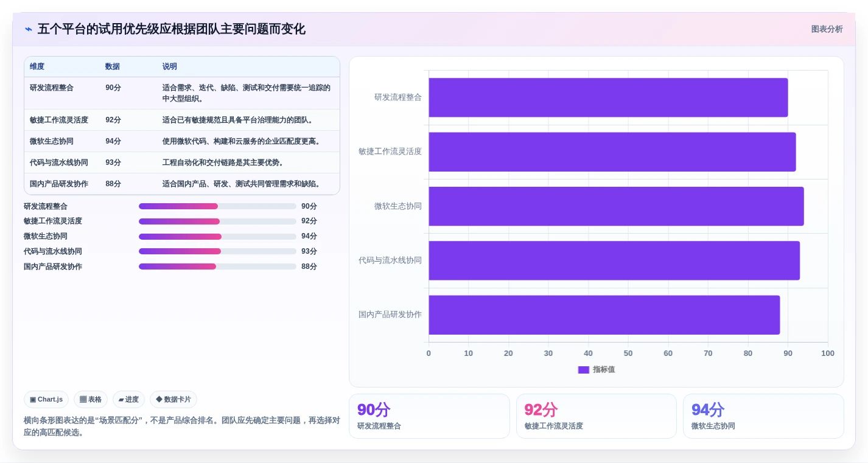Select the 表格 tag chip

point(91,400)
